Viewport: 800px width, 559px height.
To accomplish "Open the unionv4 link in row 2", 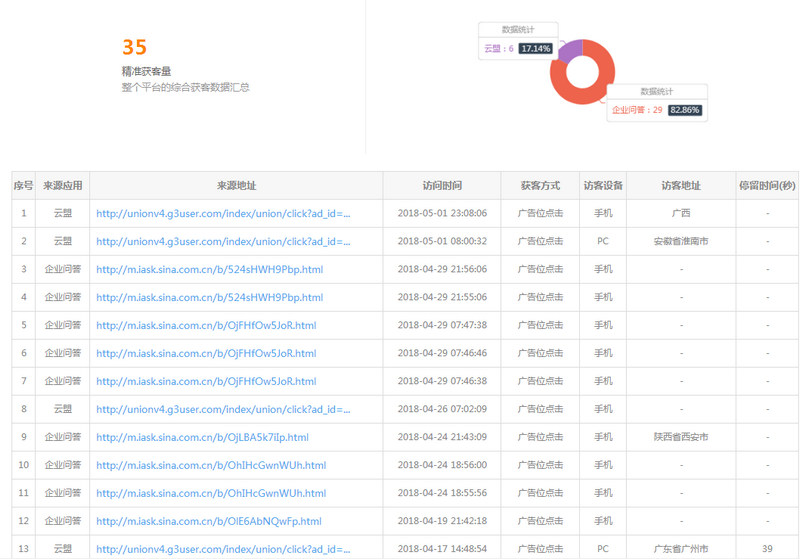I will tap(223, 241).
